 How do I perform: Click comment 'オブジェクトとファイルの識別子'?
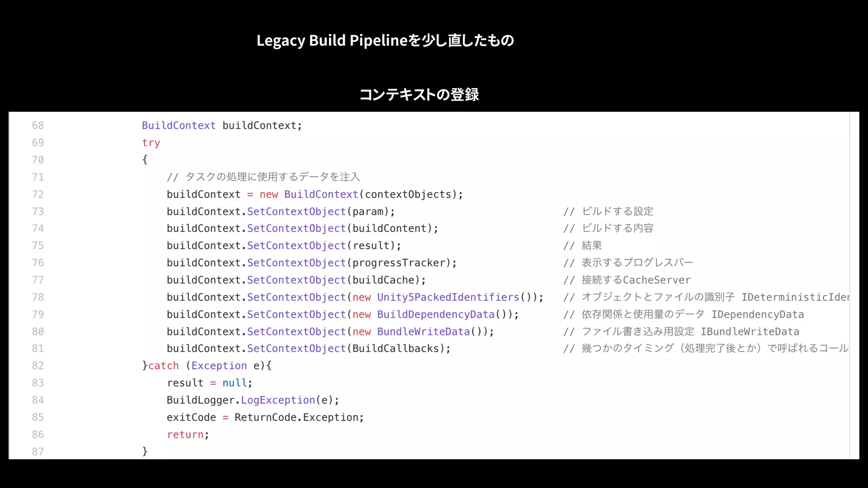[658, 297]
